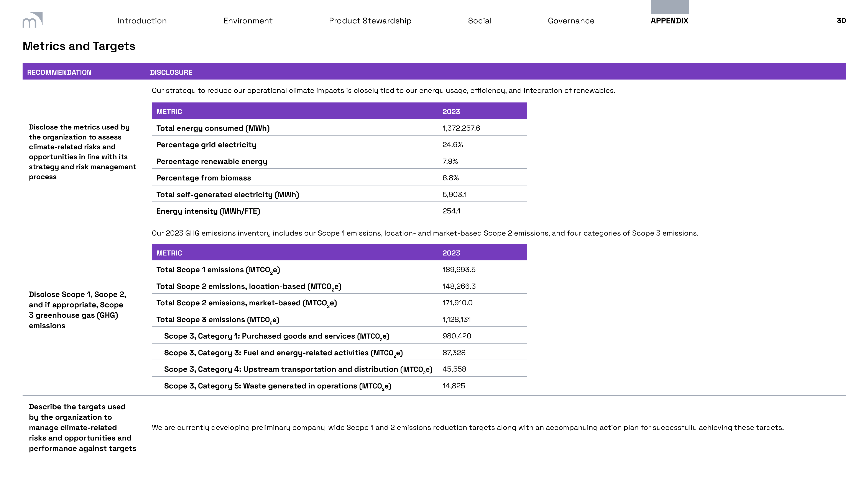Viewport: 868px width, 488px height.
Task: Click the company logo icon
Action: [33, 20]
